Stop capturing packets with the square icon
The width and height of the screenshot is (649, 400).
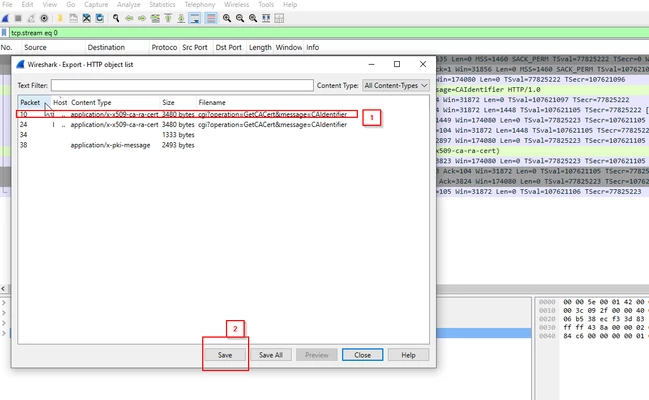point(18,18)
